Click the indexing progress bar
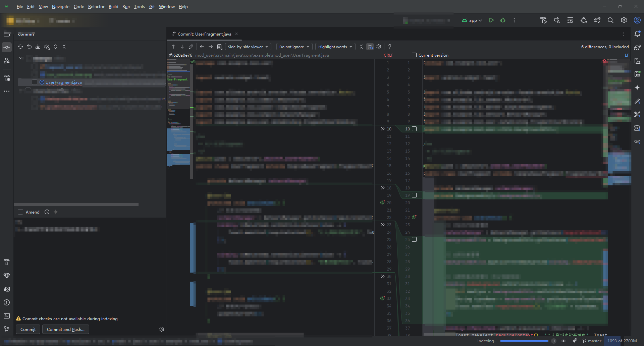The image size is (644, 346). pos(524,341)
